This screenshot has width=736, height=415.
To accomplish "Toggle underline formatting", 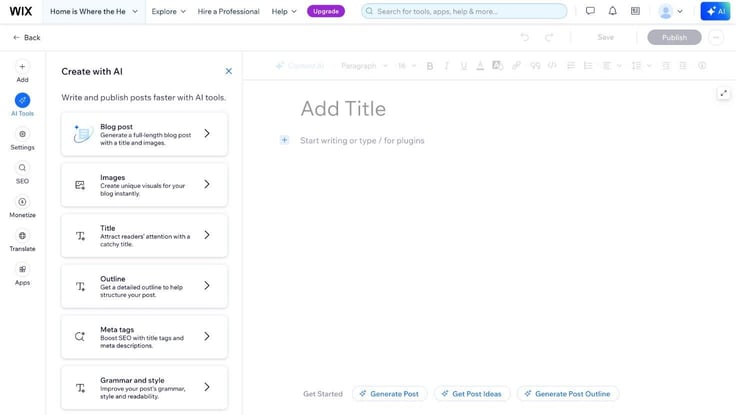I will (463, 66).
